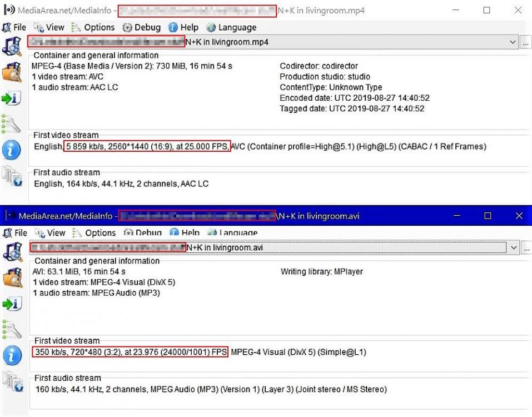Open the Options menu in the AVI window
Screen dimensions: 532x417
coord(95,233)
